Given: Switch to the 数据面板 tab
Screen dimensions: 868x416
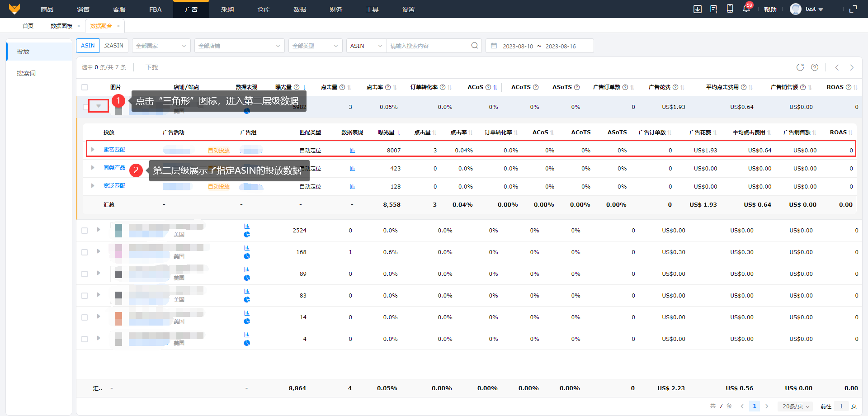Looking at the screenshot, I should [x=61, y=26].
